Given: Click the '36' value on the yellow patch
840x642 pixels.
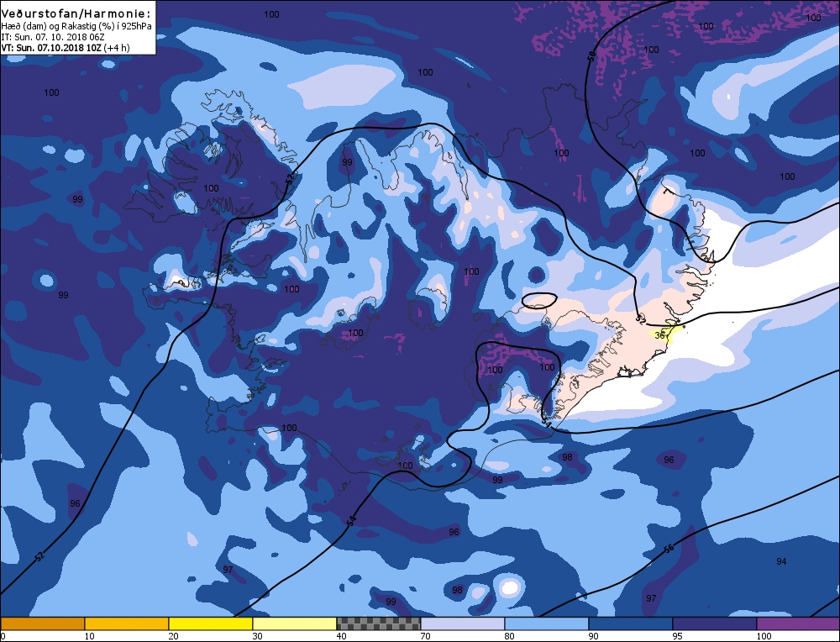Looking at the screenshot, I should tap(659, 335).
